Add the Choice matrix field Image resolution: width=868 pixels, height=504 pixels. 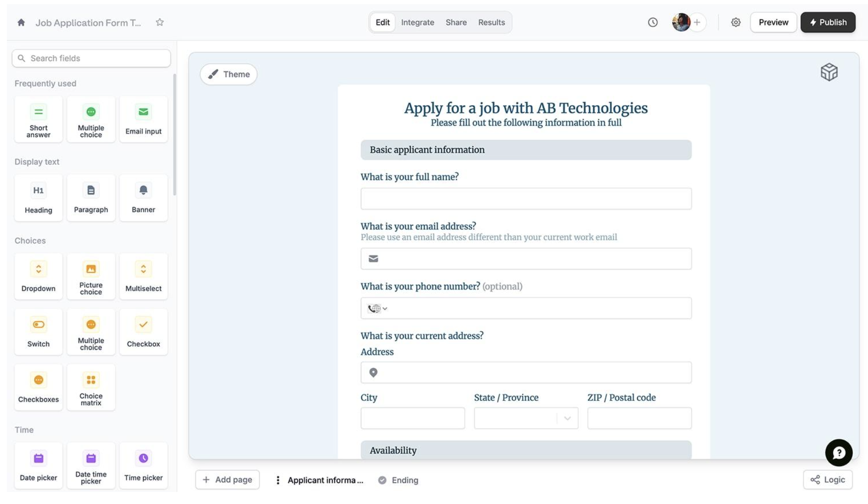point(91,387)
